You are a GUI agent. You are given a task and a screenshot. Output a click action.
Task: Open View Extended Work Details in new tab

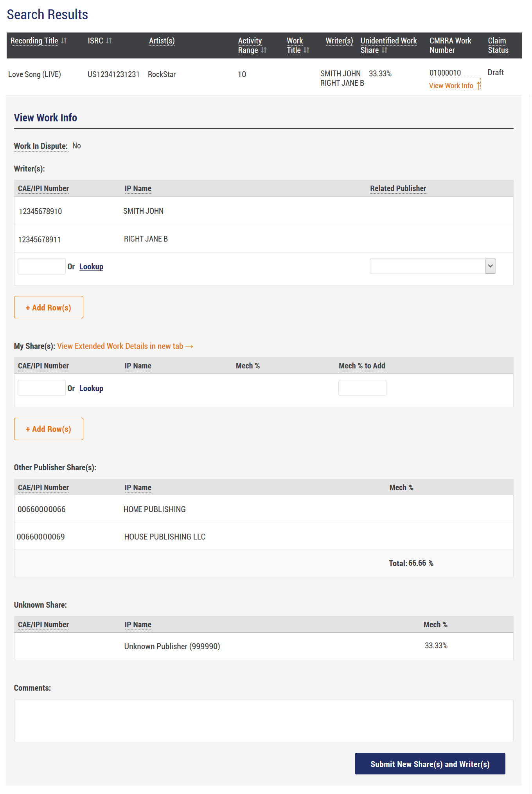(x=125, y=346)
